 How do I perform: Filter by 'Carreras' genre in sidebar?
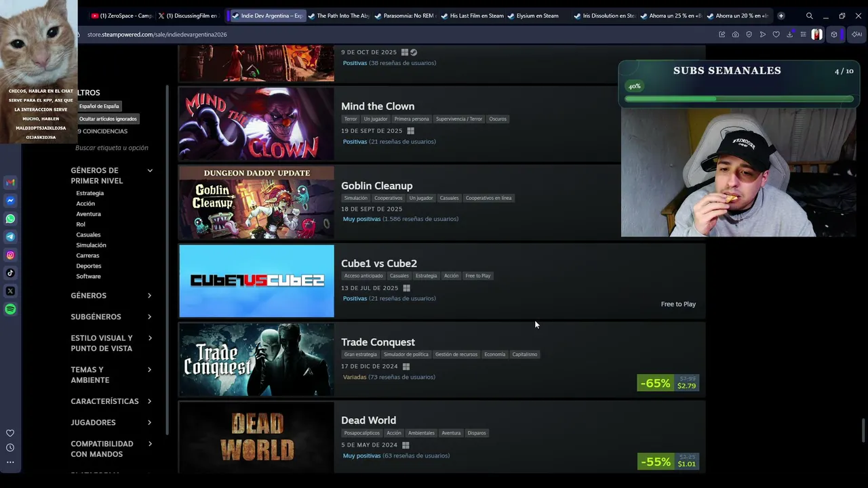click(87, 256)
